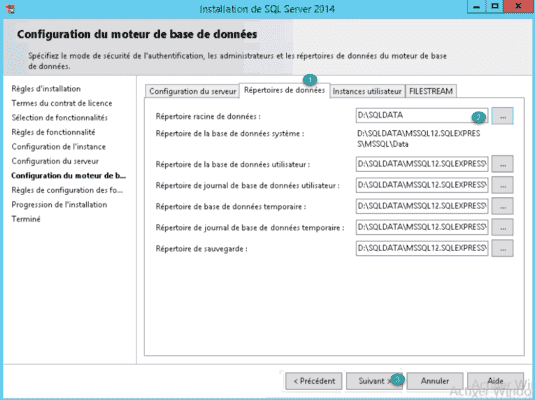Browse for temporary database directory
Viewport: 535px width, 400px height.
[503, 206]
